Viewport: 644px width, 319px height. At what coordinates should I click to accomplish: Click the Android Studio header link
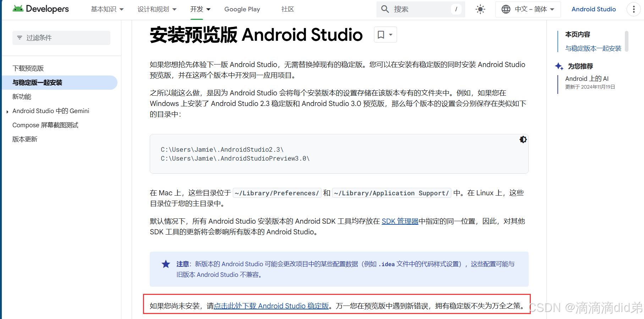593,9
